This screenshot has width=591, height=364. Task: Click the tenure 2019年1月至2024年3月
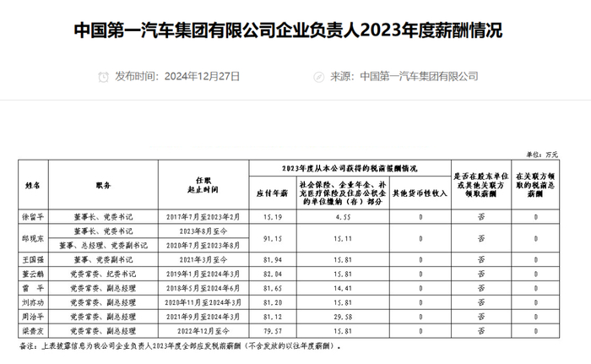(203, 274)
